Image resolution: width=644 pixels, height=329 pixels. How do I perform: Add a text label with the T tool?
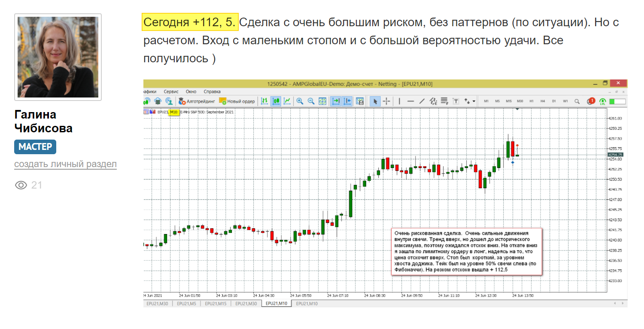(x=456, y=101)
